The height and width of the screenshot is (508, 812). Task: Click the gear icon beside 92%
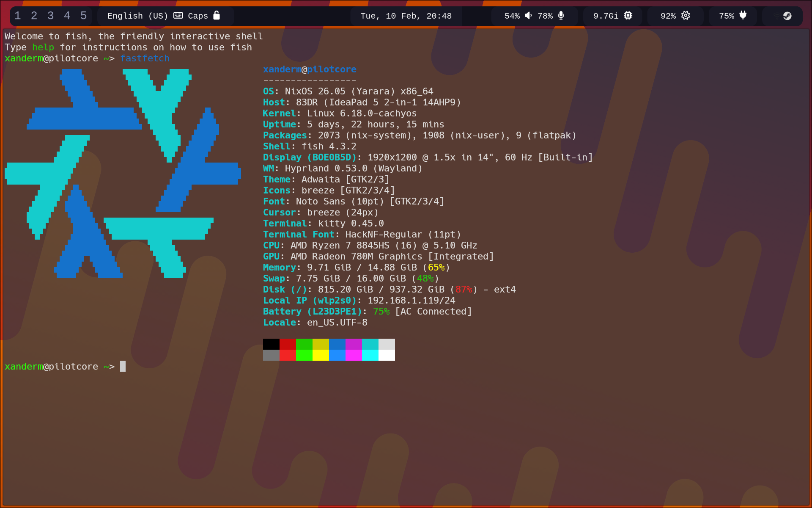pos(686,16)
